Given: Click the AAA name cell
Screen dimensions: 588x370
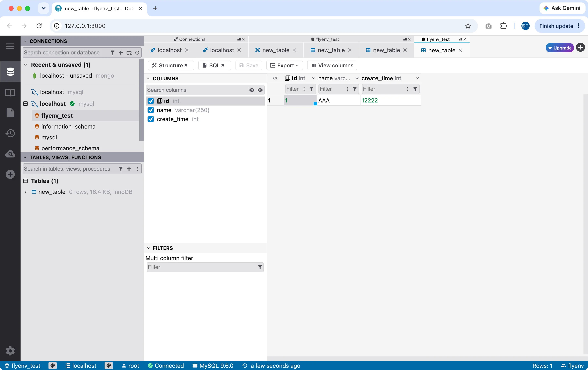Looking at the screenshot, I should [x=338, y=100].
